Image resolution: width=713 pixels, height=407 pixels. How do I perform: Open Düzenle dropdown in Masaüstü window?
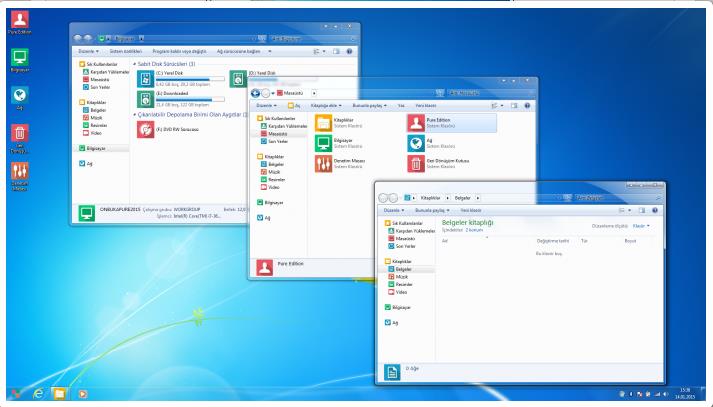click(266, 106)
